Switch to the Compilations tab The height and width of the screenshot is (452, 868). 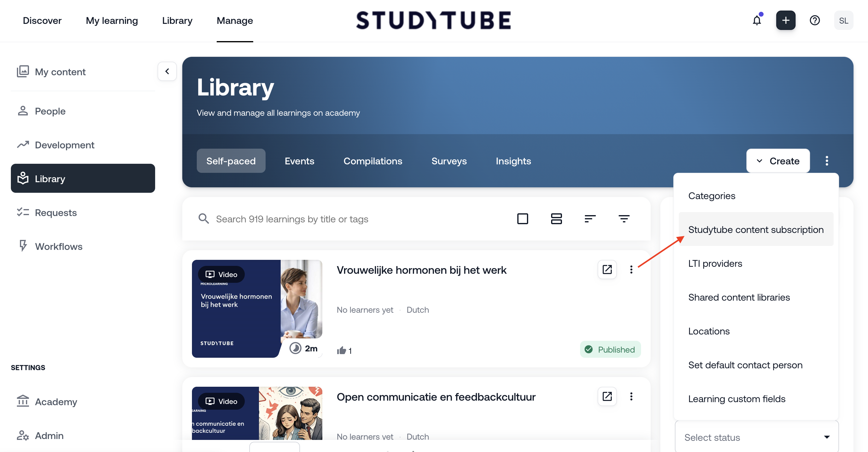(x=373, y=161)
